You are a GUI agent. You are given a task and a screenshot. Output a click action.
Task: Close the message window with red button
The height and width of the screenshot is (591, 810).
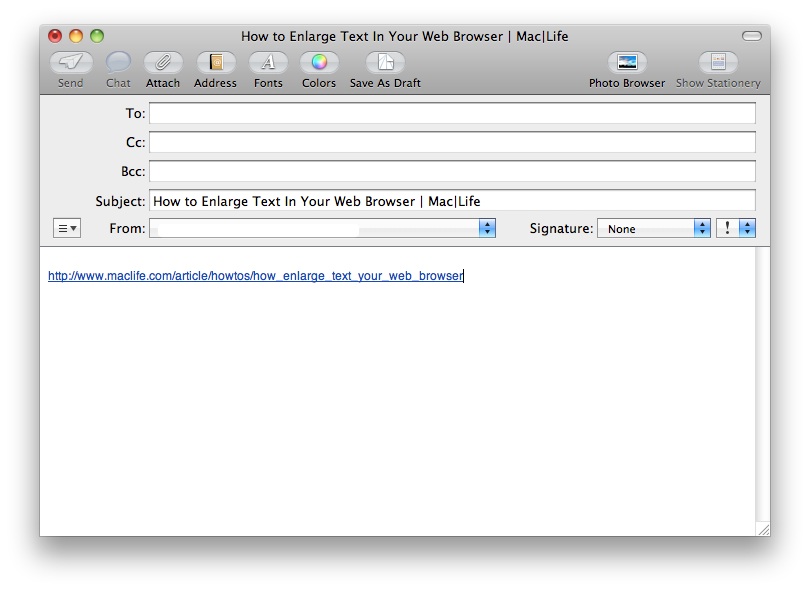tap(55, 36)
